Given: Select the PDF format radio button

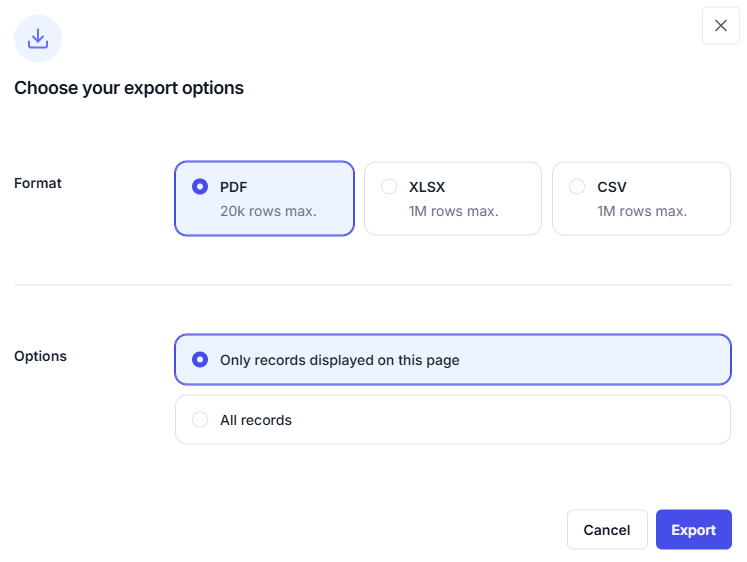Looking at the screenshot, I should click(x=200, y=186).
